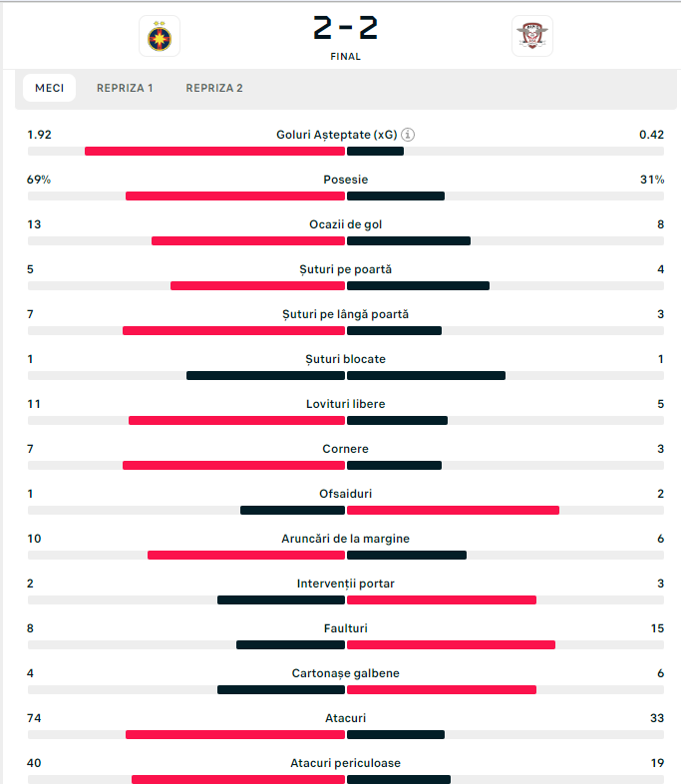Screen dimensions: 681x784
Task: Click the 2 - 2 final score
Action: pyautogui.click(x=345, y=28)
